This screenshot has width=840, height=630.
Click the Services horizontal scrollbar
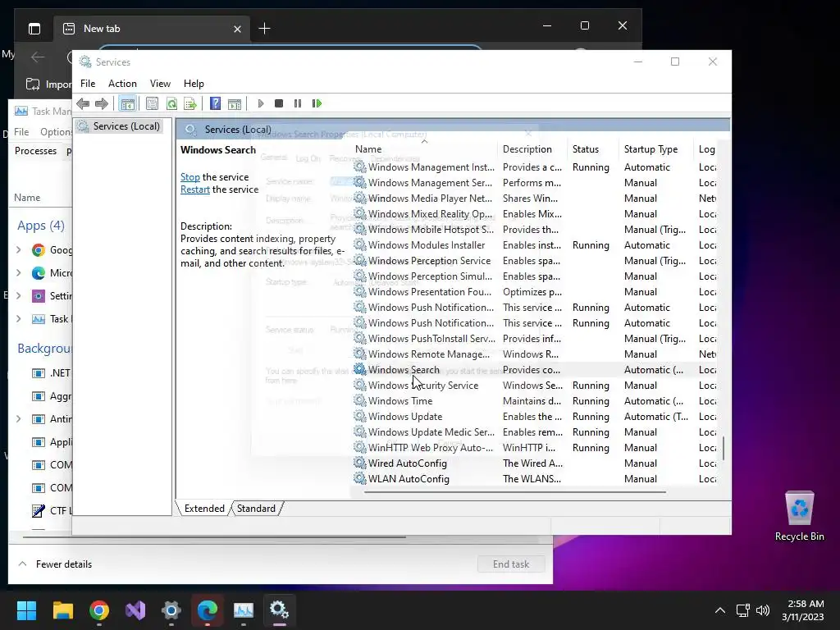515,492
